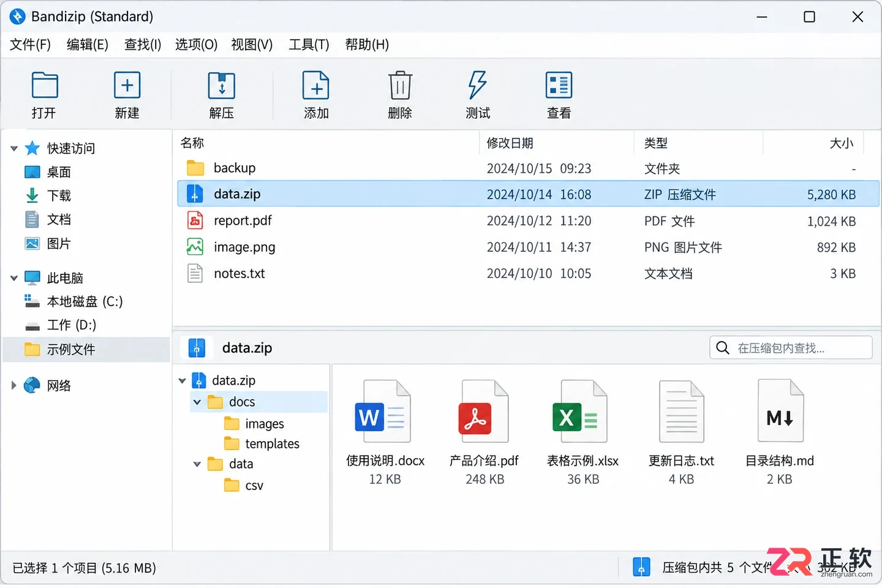
Task: Select the 更新日志.txt file icon
Action: 681,411
